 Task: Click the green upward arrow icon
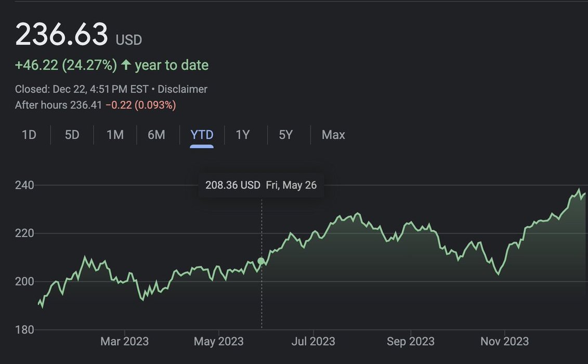[126, 65]
